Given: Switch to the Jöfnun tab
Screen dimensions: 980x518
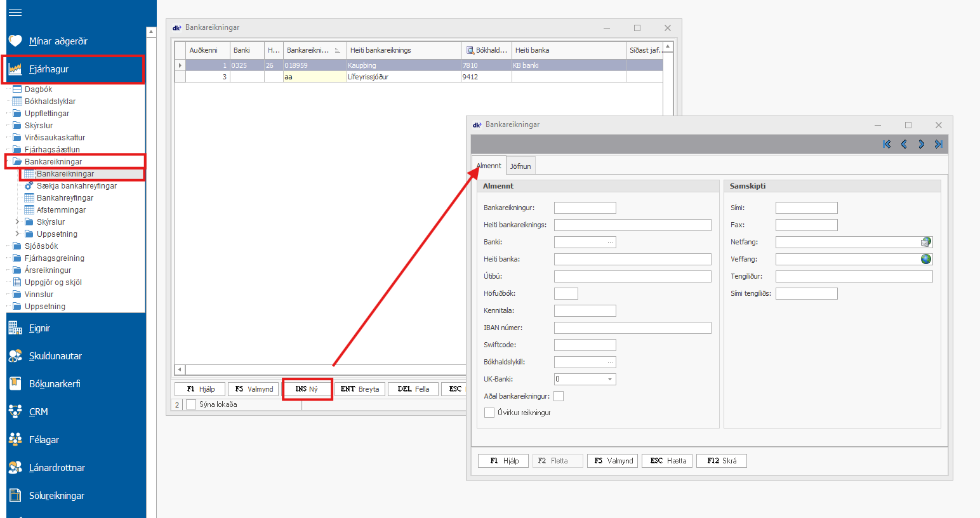Looking at the screenshot, I should pos(520,166).
